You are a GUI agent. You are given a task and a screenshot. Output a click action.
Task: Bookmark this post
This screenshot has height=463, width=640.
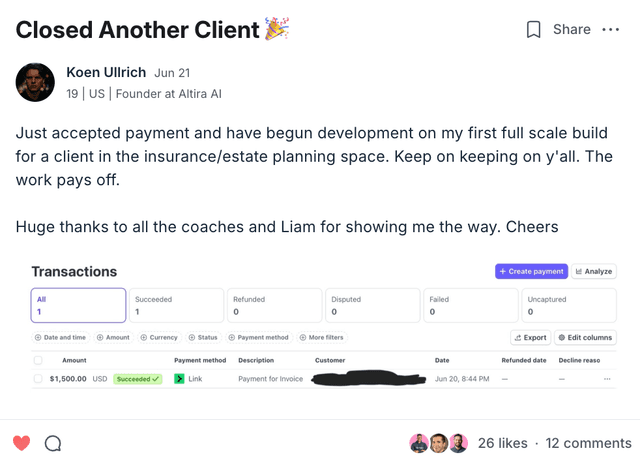click(534, 30)
